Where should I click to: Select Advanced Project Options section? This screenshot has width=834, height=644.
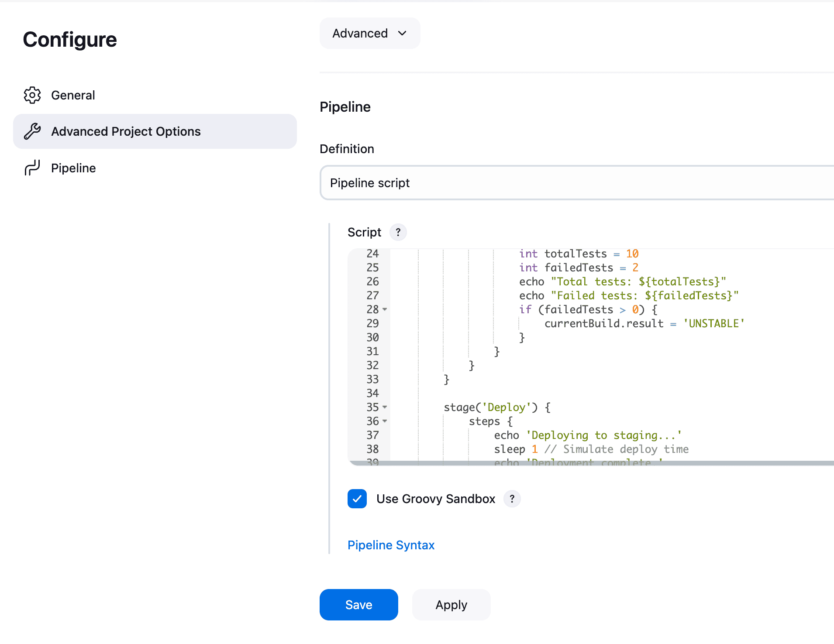pyautogui.click(x=126, y=131)
